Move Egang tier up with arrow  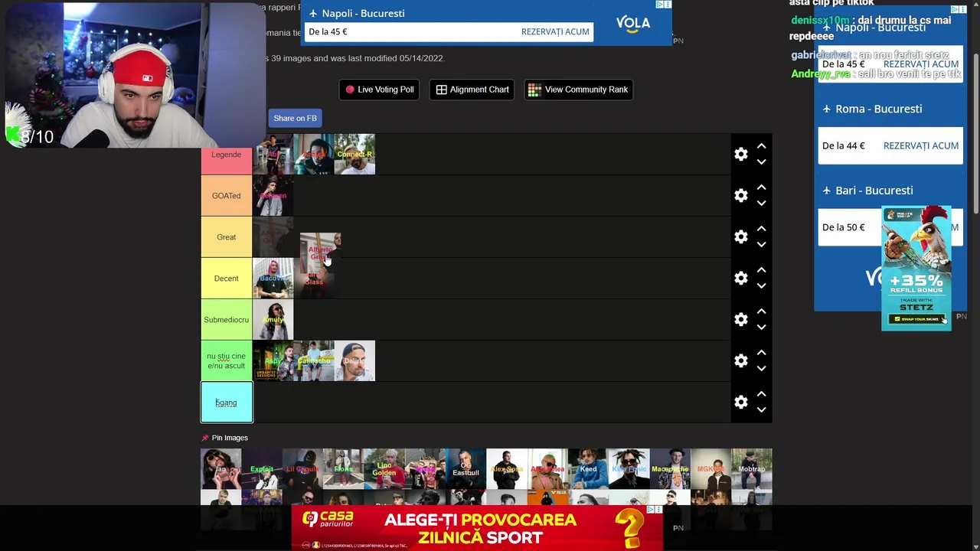(761, 394)
